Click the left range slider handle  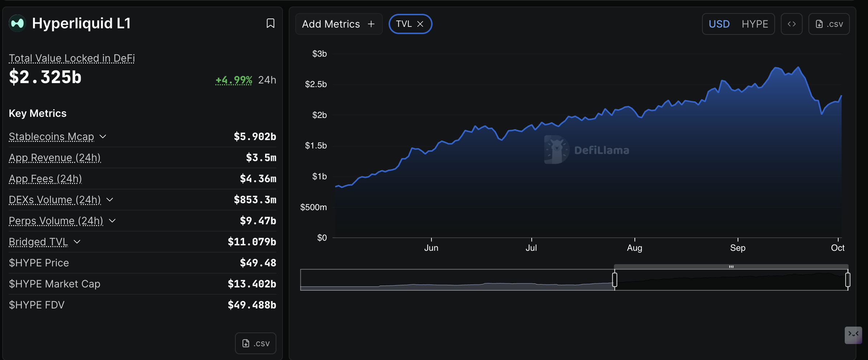[615, 280]
